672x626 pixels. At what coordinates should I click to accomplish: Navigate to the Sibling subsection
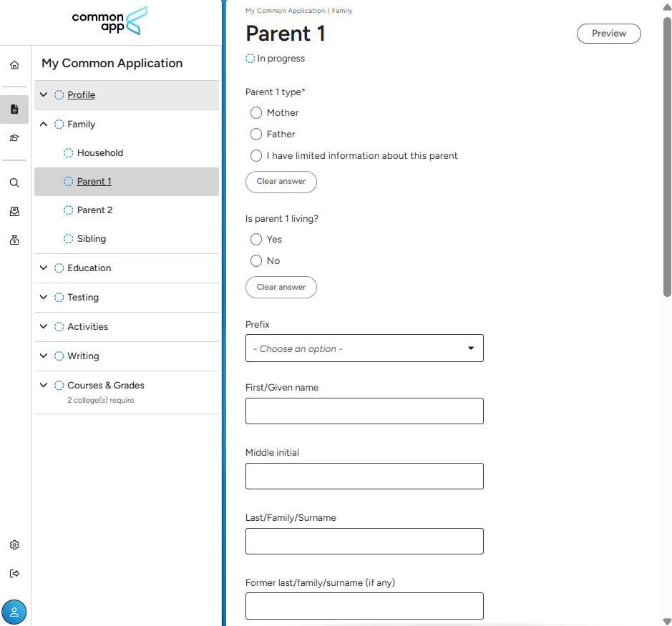coord(91,239)
